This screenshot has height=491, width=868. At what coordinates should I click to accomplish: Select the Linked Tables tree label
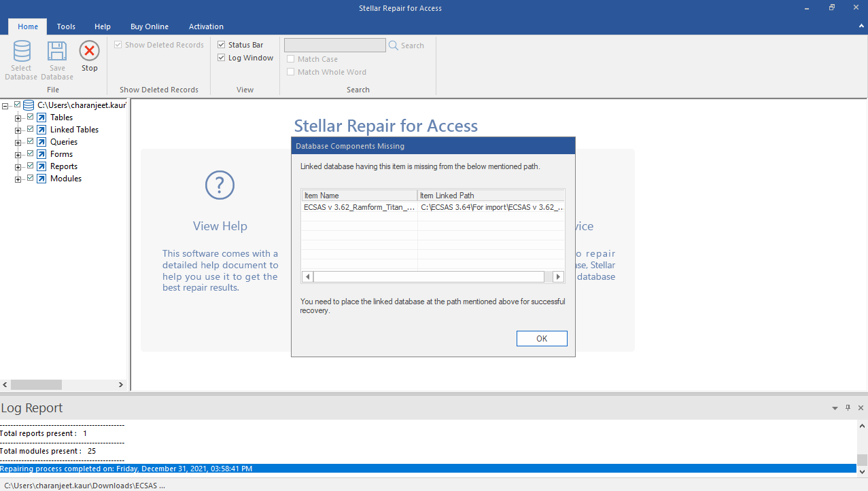(x=74, y=130)
